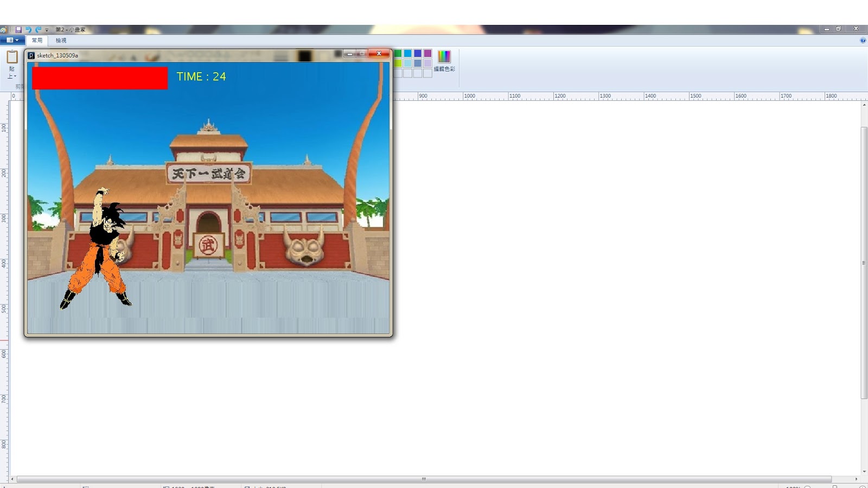This screenshot has width=868, height=488.
Task: Pick the lavender color swatch
Action: [x=427, y=63]
